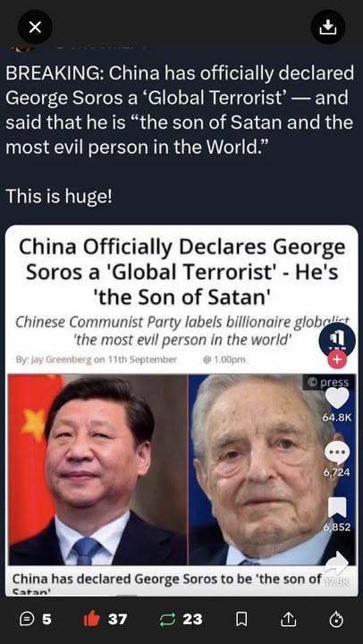Tap the 37 likes count
The image size is (363, 644).
tap(117, 619)
